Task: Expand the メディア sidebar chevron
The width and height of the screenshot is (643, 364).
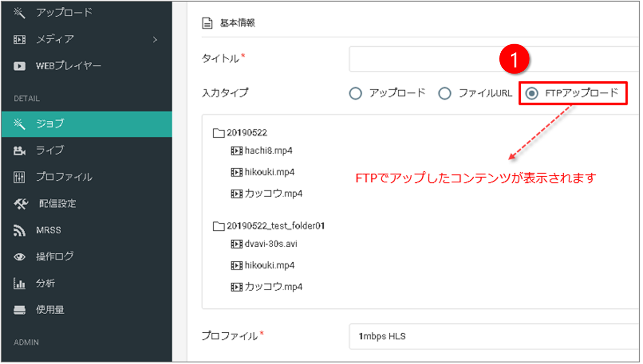Action: point(155,39)
